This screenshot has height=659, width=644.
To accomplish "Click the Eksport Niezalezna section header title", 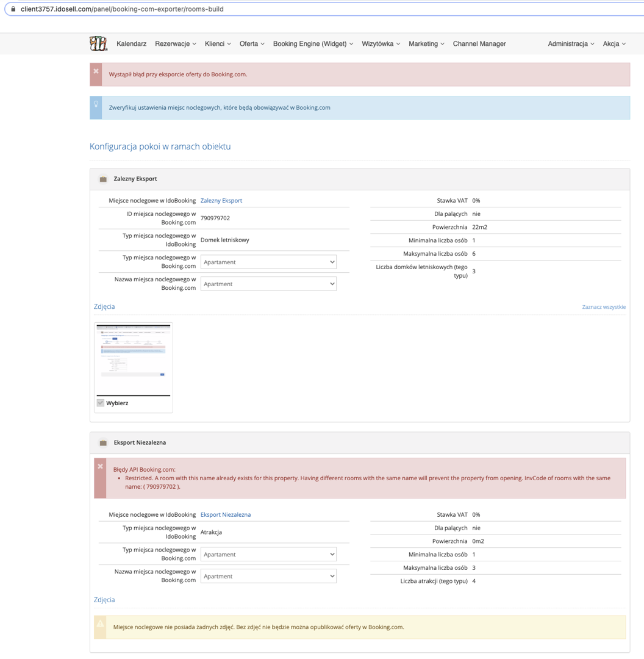I will click(140, 442).
